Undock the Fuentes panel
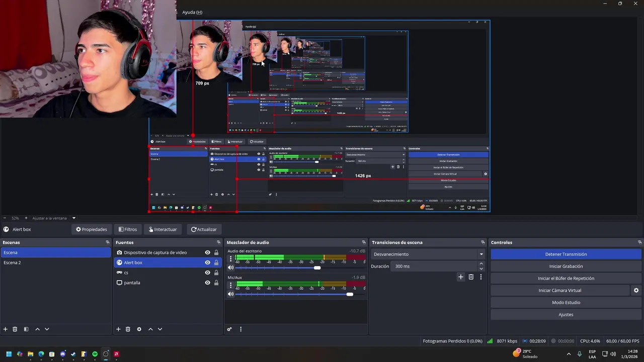Screen dimensions: 644x362 (218, 242)
